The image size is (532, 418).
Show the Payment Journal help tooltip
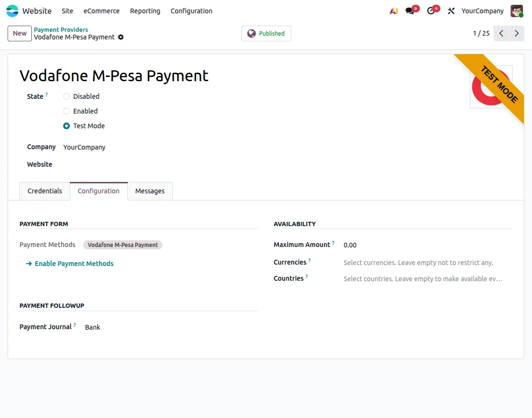tap(75, 325)
